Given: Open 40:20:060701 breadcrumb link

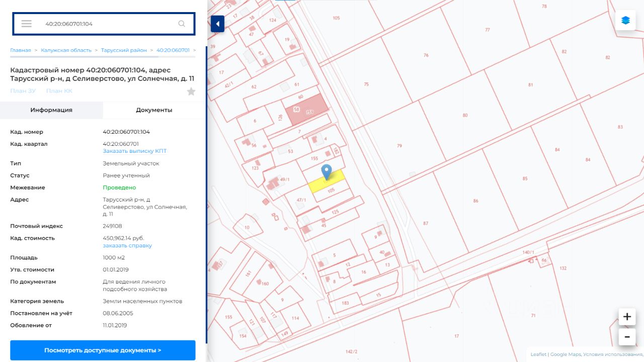Looking at the screenshot, I should coord(173,50).
